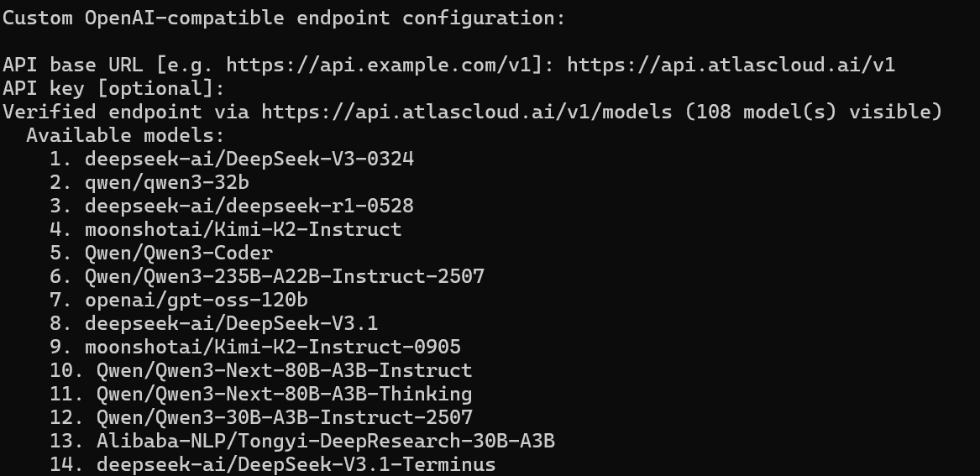Viewport: 980px width, 476px height.
Task: Click the "Available models:" label
Action: tap(126, 135)
